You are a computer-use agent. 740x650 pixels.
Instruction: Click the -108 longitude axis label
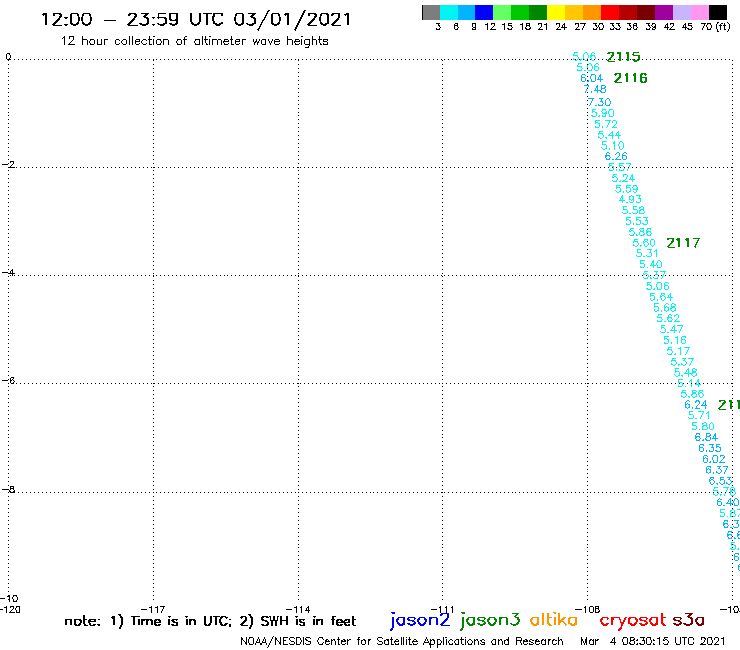pos(588,609)
